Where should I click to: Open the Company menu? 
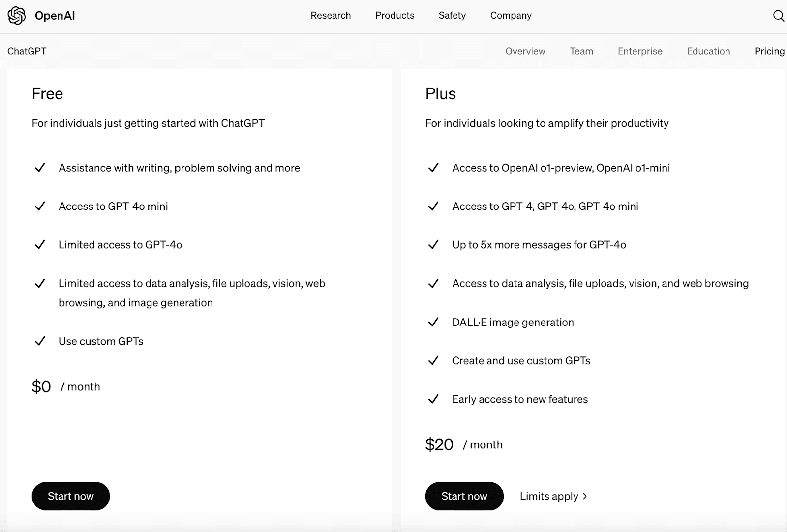[x=511, y=15]
